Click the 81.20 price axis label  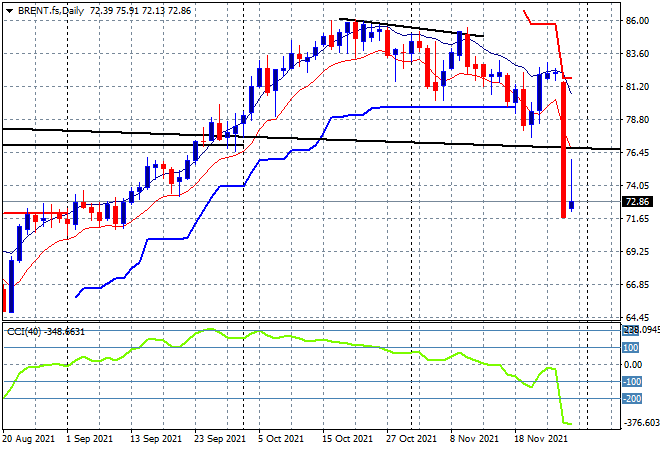pos(637,86)
